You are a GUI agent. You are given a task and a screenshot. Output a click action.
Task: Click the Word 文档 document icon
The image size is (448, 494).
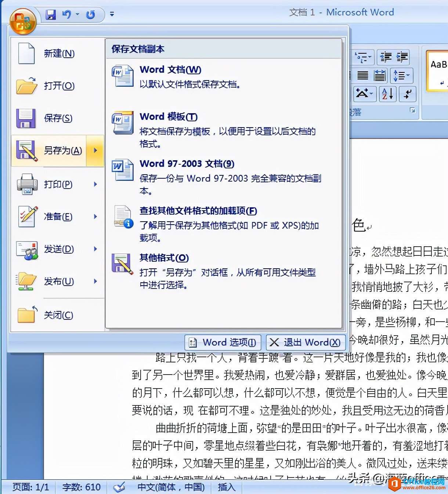point(123,76)
